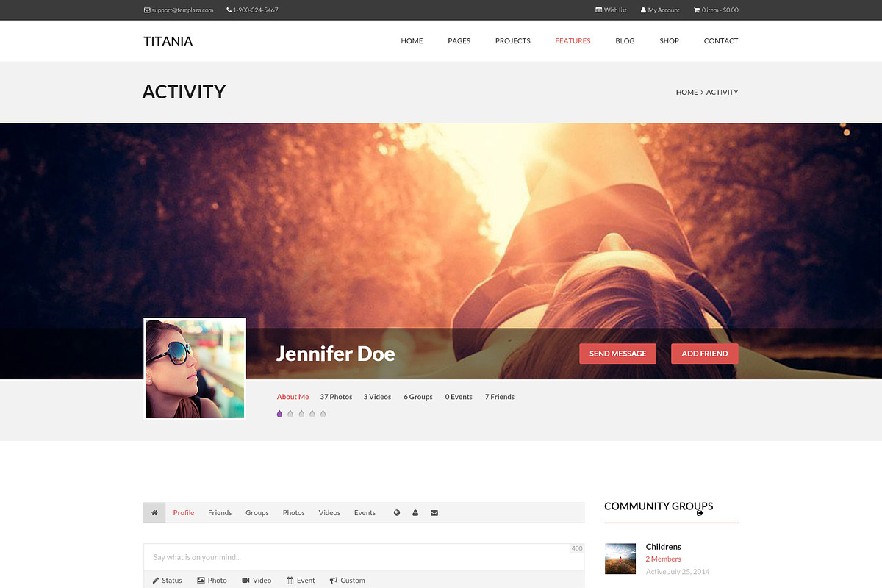
Task: Open the 7 Friends link
Action: [499, 397]
